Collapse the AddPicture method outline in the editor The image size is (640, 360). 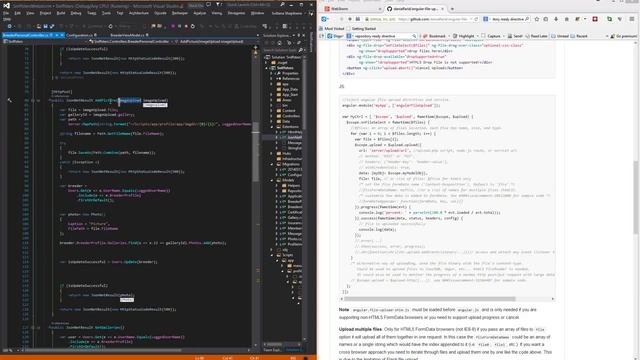(32, 100)
